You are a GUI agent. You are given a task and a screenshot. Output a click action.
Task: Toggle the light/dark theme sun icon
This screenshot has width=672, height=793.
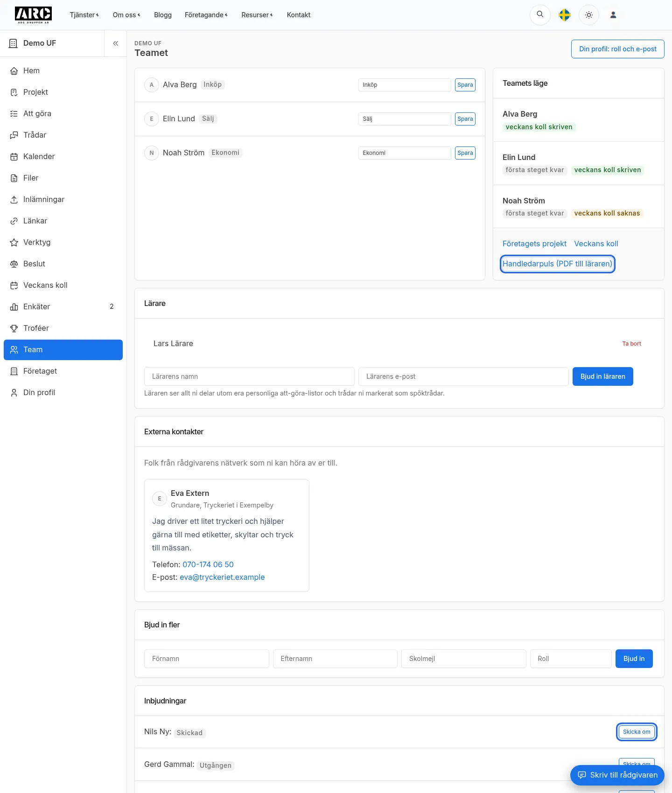pos(589,15)
